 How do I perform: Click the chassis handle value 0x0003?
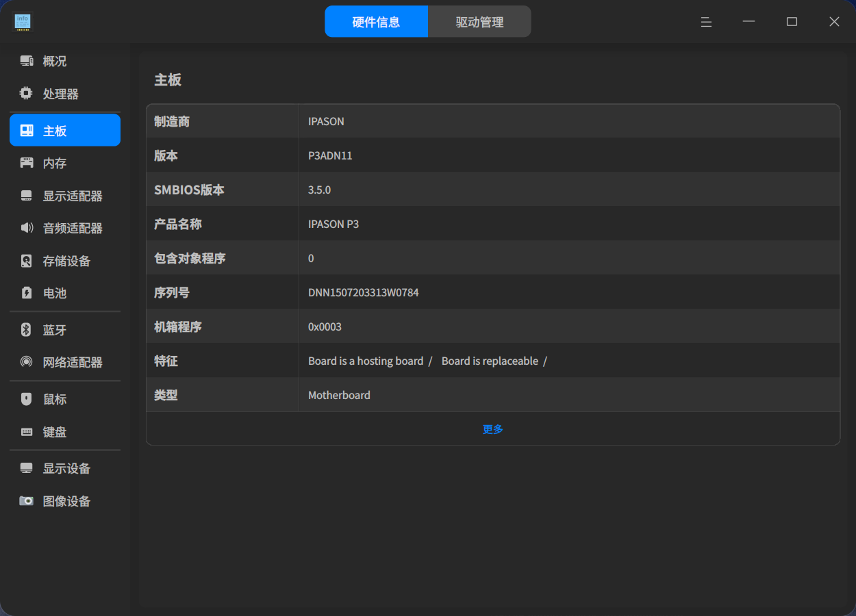pos(325,326)
